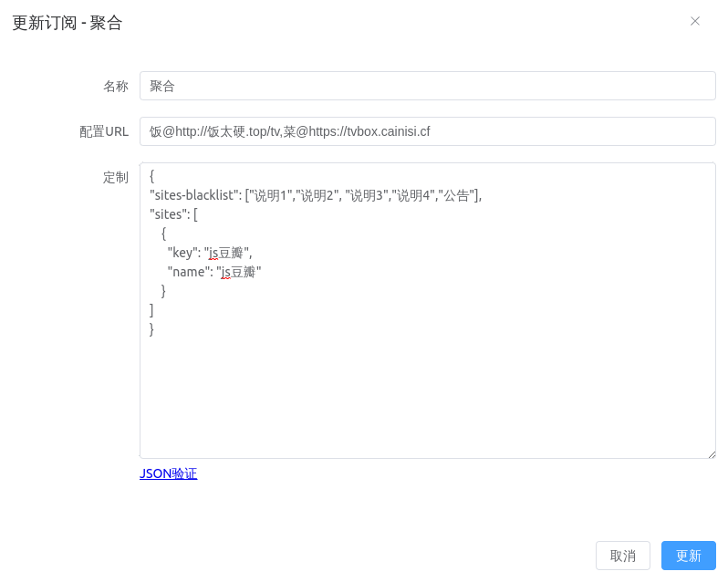The width and height of the screenshot is (728, 582).
Task: Close the 更新订阅 dialog with the X
Action: click(x=694, y=21)
